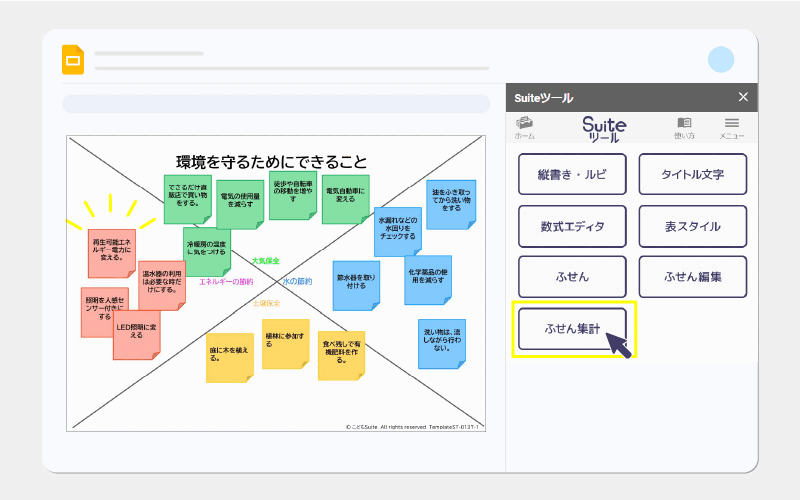Open the 使い方 usage guide icon
Screen dimensions: 800x500
684,127
